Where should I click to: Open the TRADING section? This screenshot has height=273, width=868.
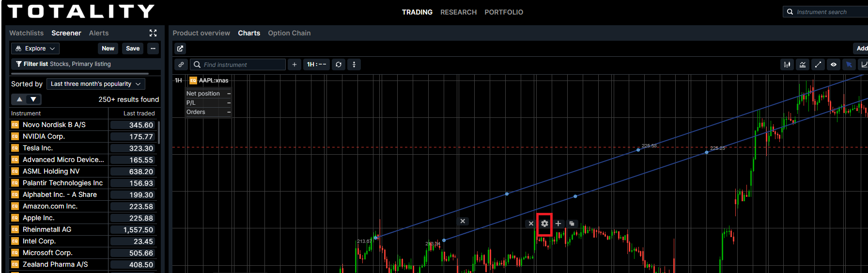tap(417, 12)
